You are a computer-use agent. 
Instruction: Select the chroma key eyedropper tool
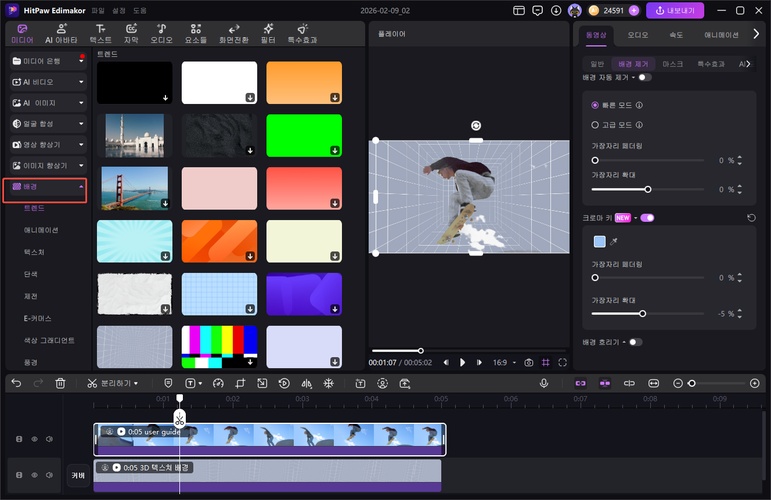coord(614,241)
